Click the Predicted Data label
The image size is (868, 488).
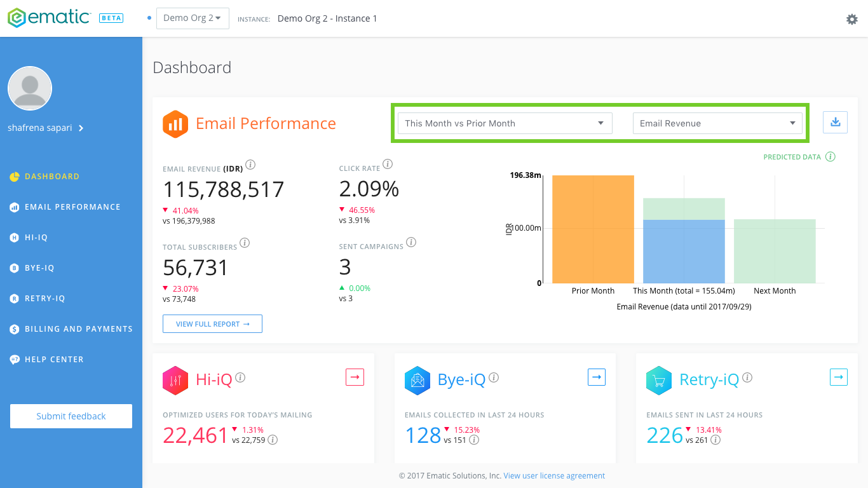(792, 157)
